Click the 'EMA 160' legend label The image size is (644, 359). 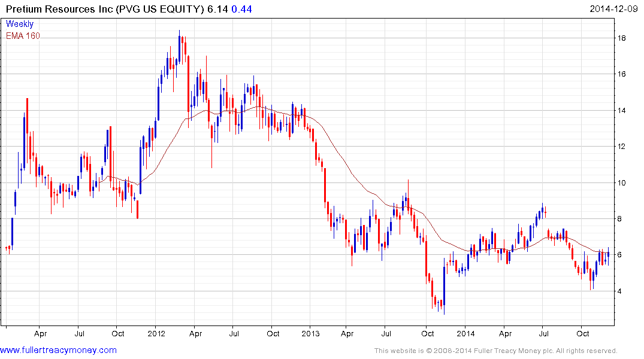(x=23, y=36)
